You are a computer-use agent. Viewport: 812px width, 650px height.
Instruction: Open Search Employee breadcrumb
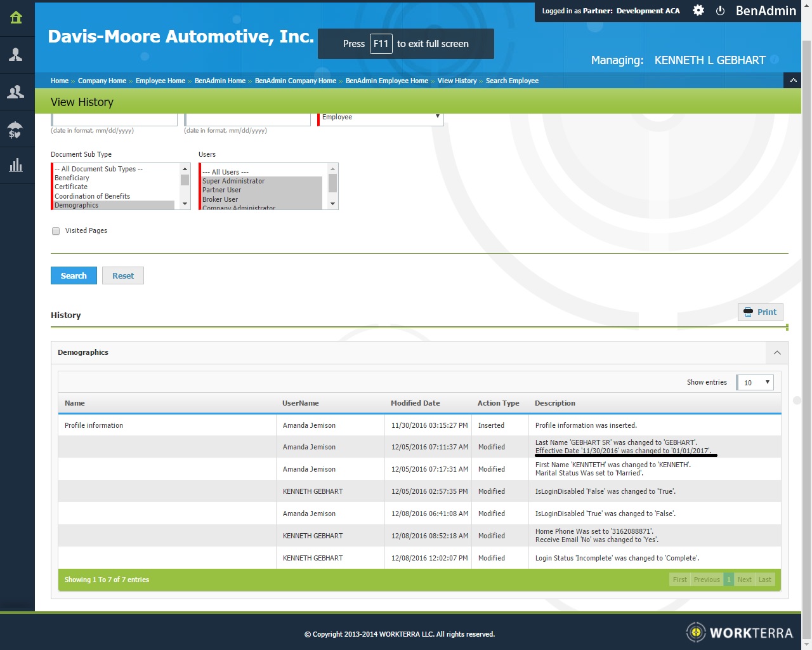pos(513,81)
